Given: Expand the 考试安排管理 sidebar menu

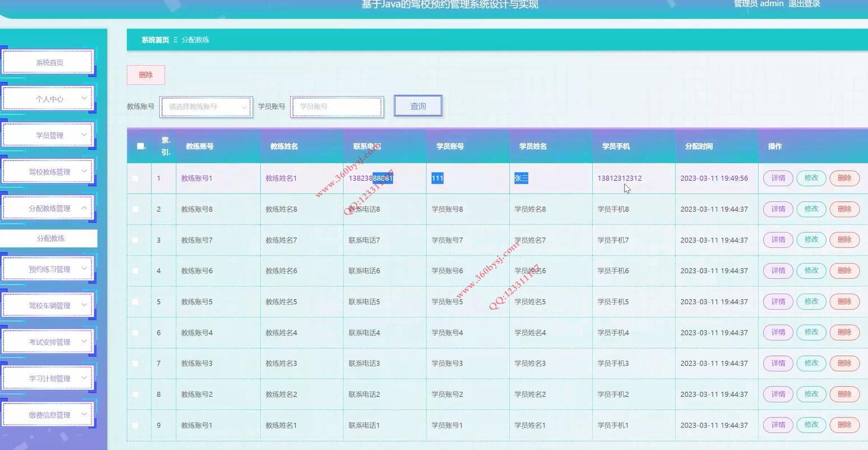Looking at the screenshot, I should pyautogui.click(x=48, y=342).
